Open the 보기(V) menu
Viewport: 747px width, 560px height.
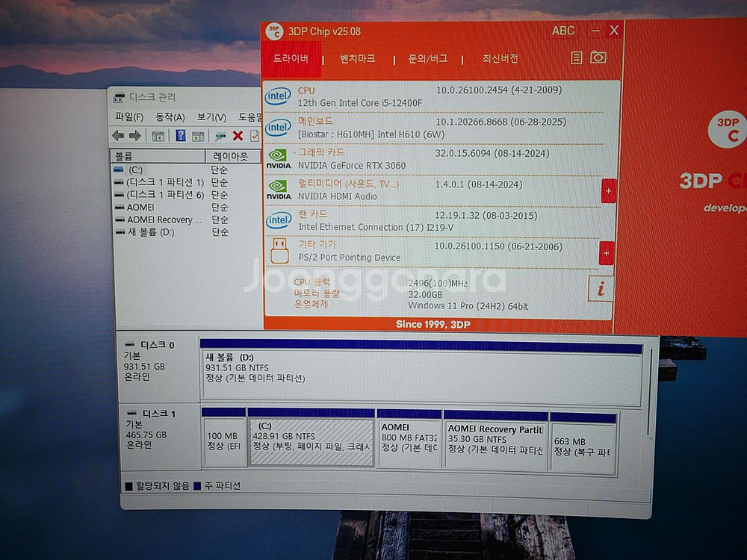(x=211, y=118)
